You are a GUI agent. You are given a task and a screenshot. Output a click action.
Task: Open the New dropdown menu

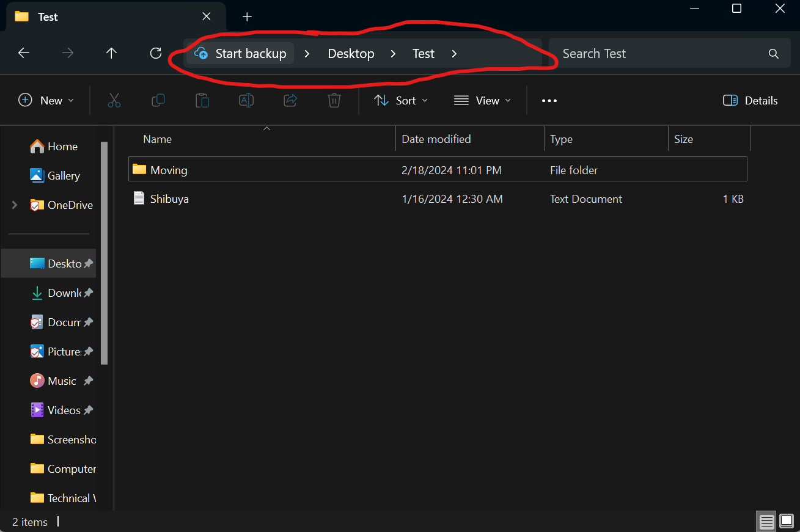46,101
